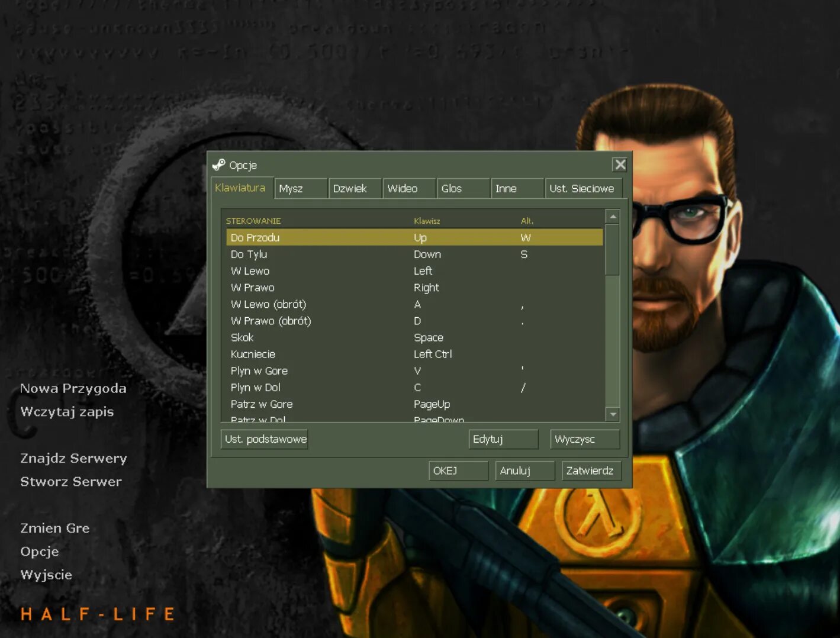Select the Inne tab
The height and width of the screenshot is (638, 840).
[x=517, y=188]
